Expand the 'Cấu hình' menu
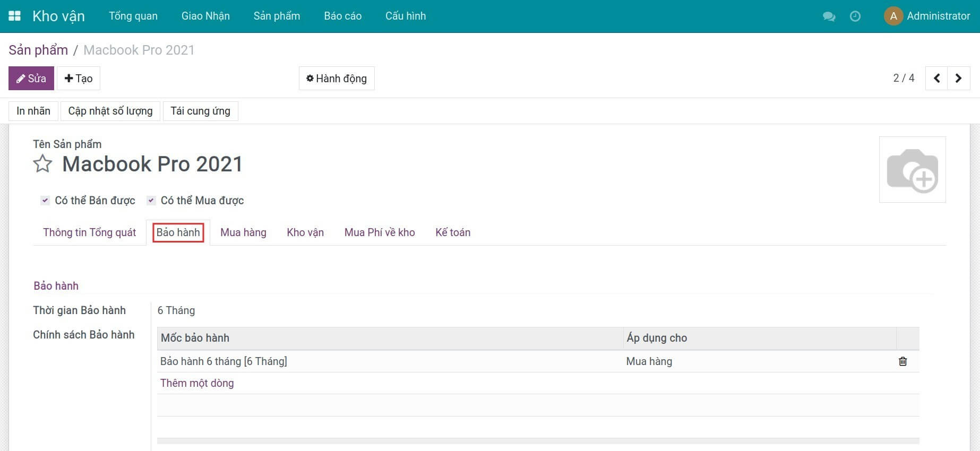Image resolution: width=980 pixels, height=451 pixels. [405, 16]
